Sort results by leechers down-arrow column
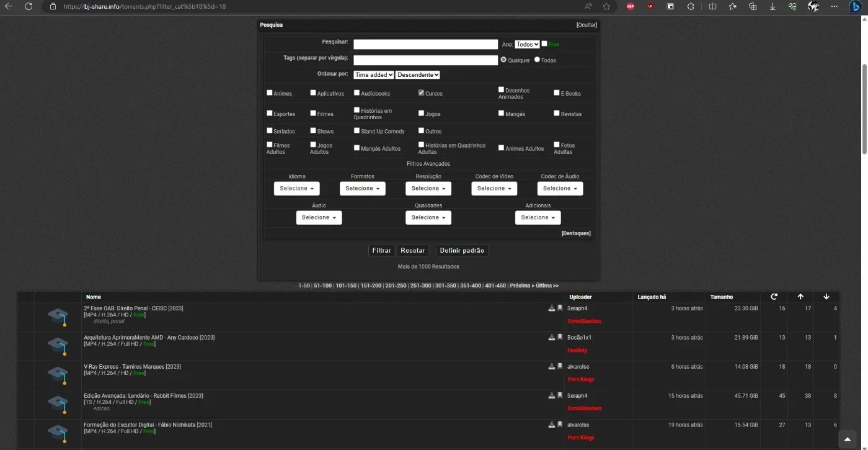The width and height of the screenshot is (868, 450). (x=826, y=297)
